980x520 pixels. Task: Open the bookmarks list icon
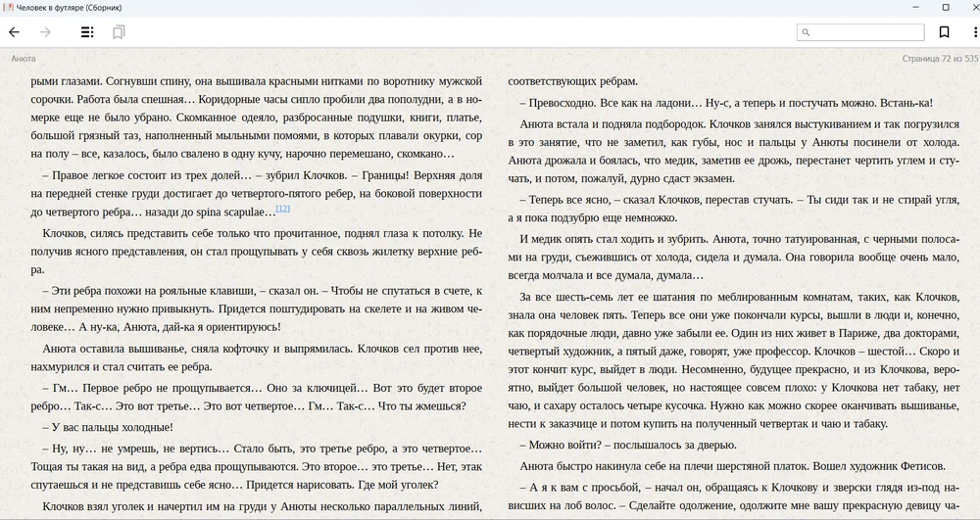119,32
